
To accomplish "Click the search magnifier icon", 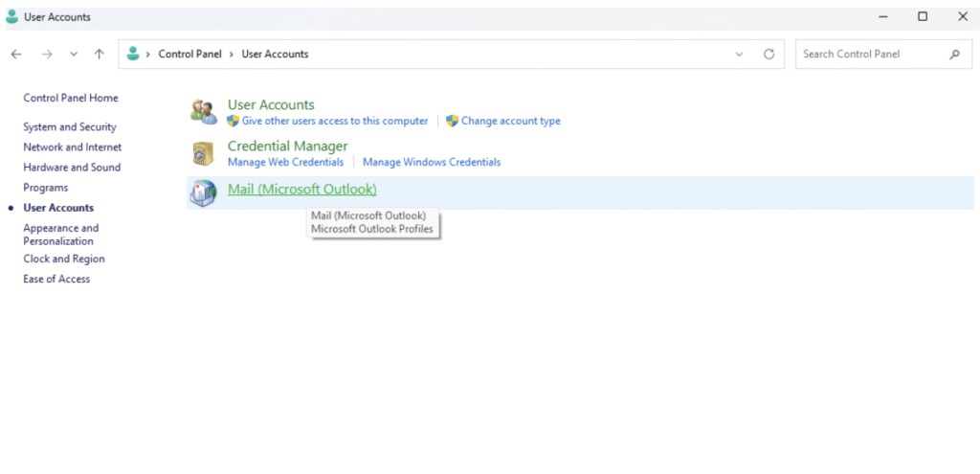I will (x=954, y=55).
